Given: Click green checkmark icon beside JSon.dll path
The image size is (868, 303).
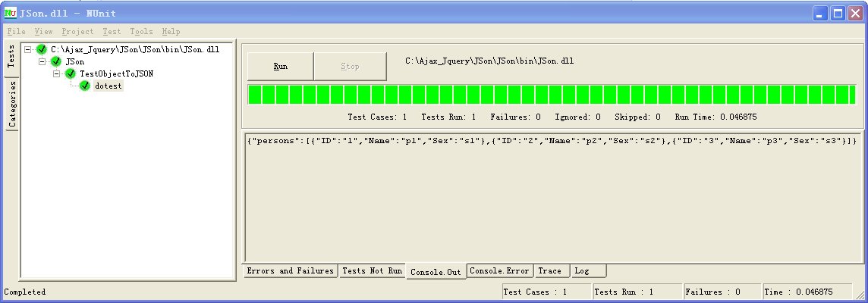Looking at the screenshot, I should (x=42, y=49).
